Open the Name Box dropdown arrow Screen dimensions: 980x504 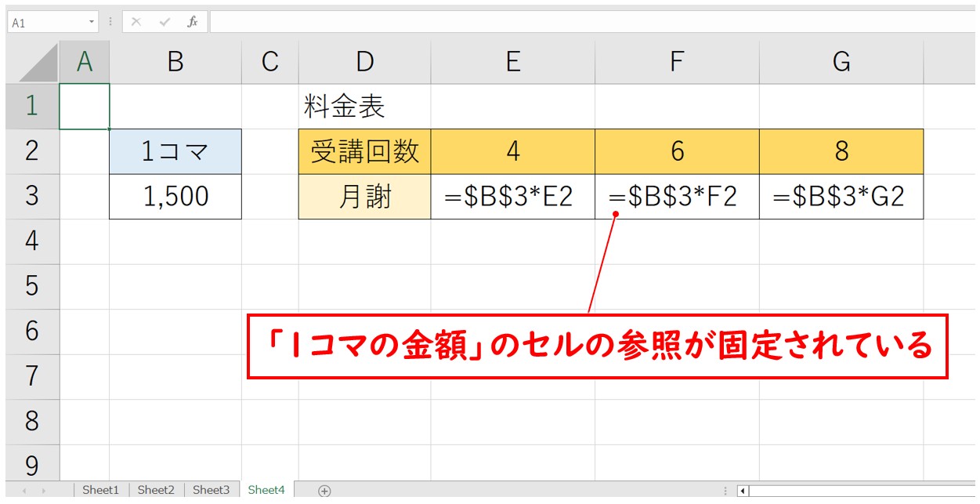(92, 22)
